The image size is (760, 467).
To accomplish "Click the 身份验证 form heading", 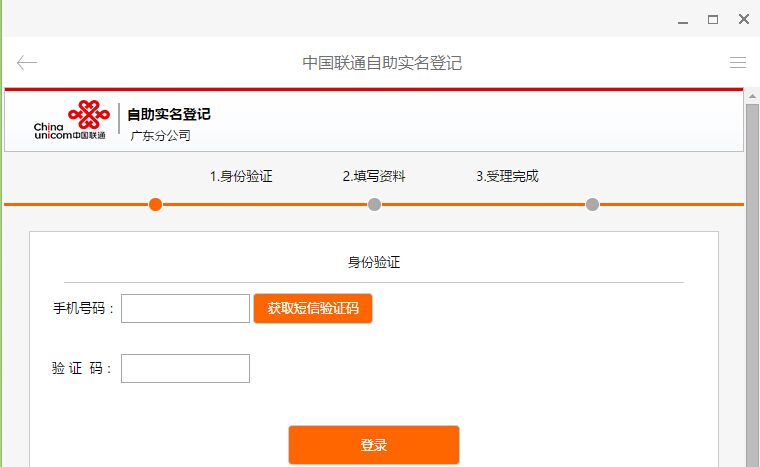I will [374, 262].
